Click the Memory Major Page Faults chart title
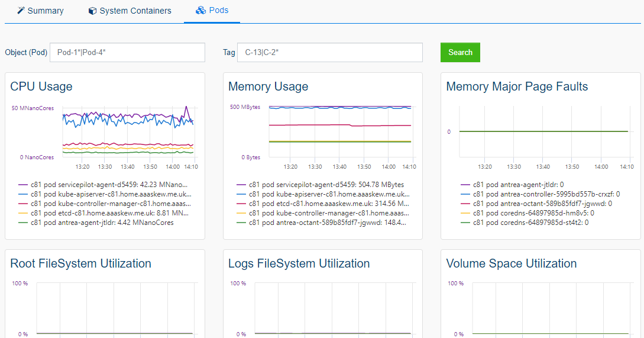Image resolution: width=644 pixels, height=338 pixels. 517,86
